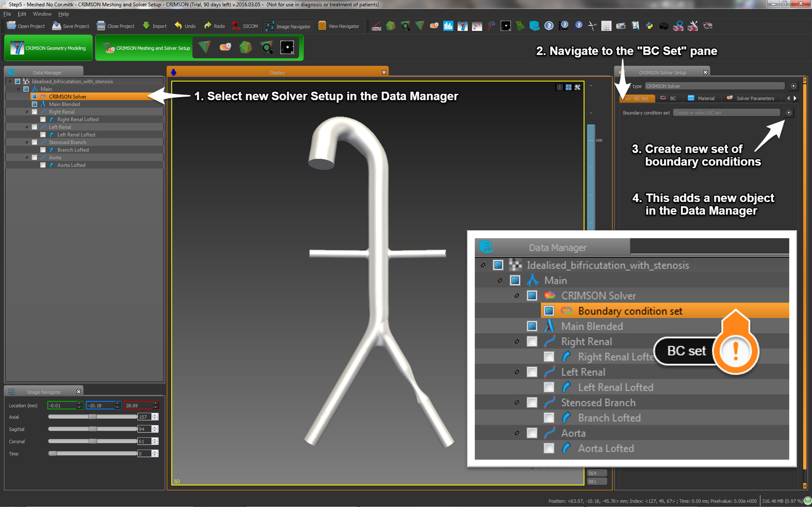Viewport: 812px width, 507px height.
Task: Open the histogram chart icon in toolbar
Action: 448,26
